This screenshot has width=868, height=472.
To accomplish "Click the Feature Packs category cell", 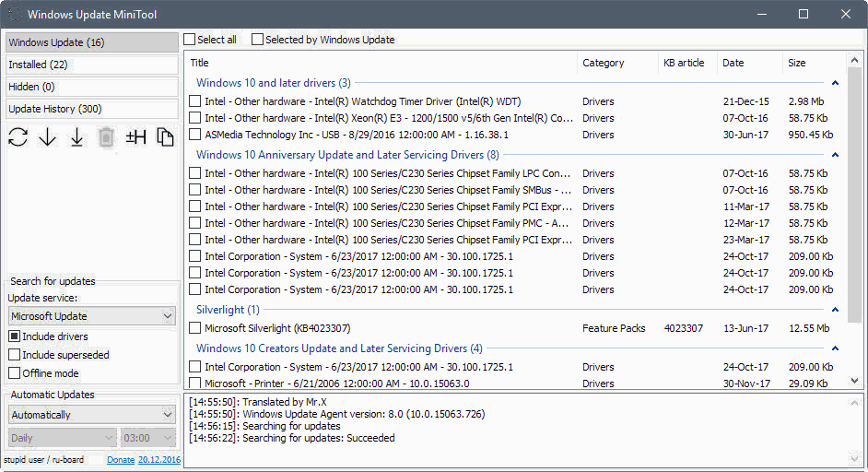I will tap(614, 328).
